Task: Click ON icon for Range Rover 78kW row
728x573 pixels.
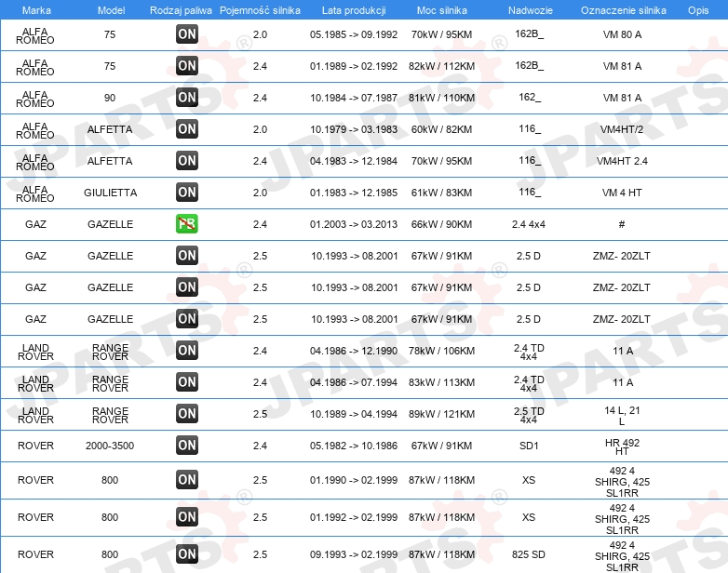Action: tap(187, 351)
